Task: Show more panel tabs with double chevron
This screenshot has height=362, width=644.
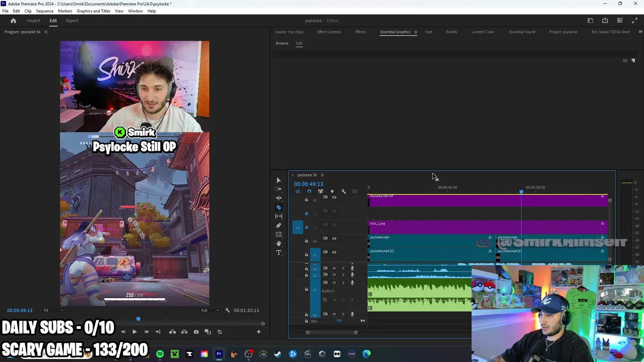Action: click(x=640, y=32)
